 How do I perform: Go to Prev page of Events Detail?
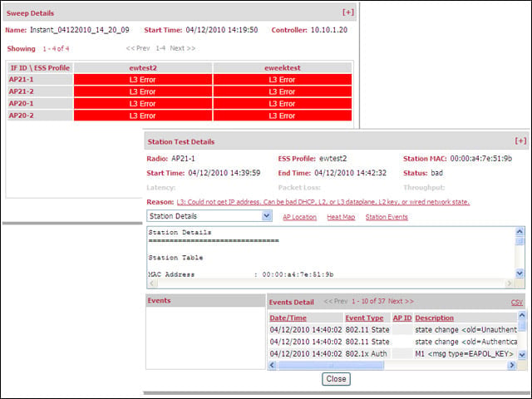(x=336, y=301)
